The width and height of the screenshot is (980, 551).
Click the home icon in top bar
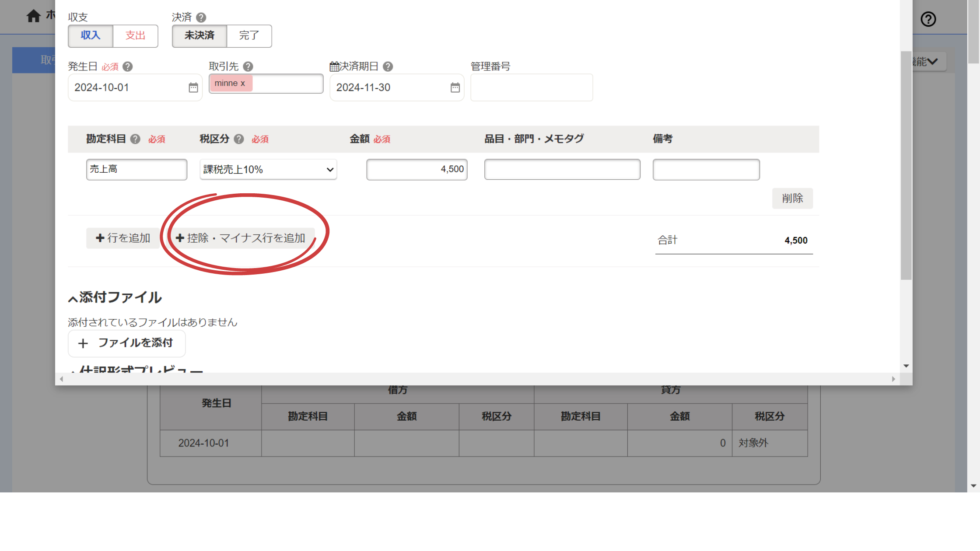pyautogui.click(x=33, y=16)
